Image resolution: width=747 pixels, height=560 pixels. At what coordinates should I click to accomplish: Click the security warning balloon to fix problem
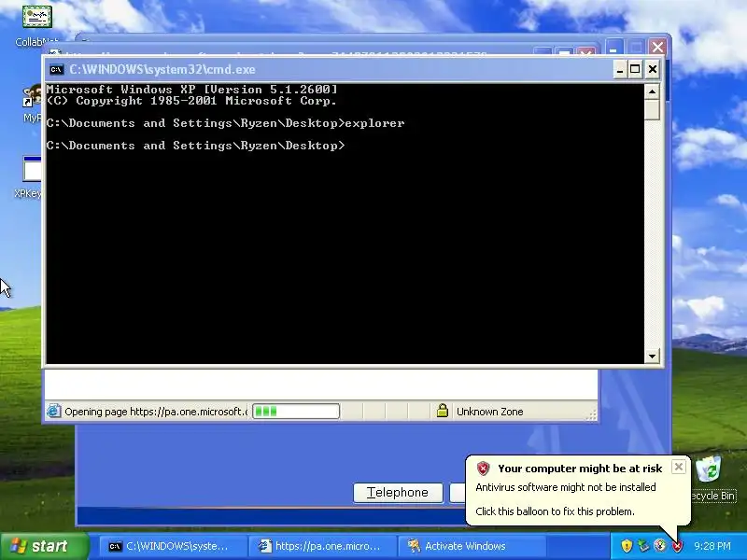[x=577, y=491]
